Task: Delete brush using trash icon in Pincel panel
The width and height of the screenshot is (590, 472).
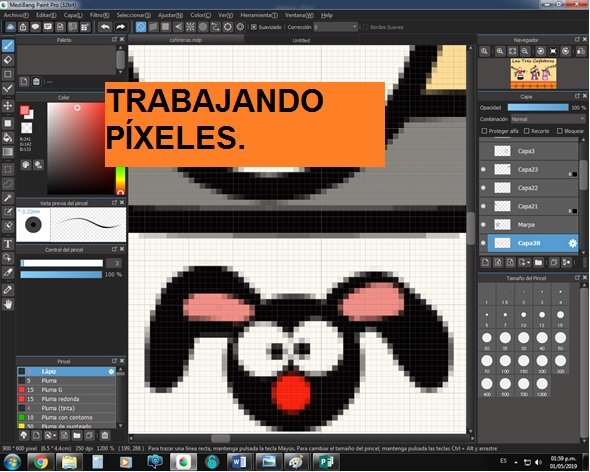Action: (105, 435)
